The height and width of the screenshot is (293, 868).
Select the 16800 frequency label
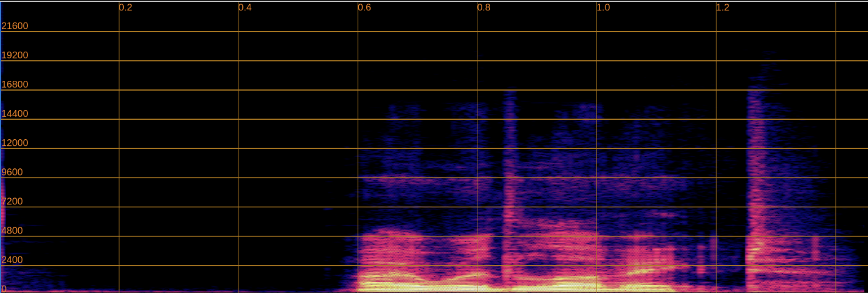pos(15,84)
